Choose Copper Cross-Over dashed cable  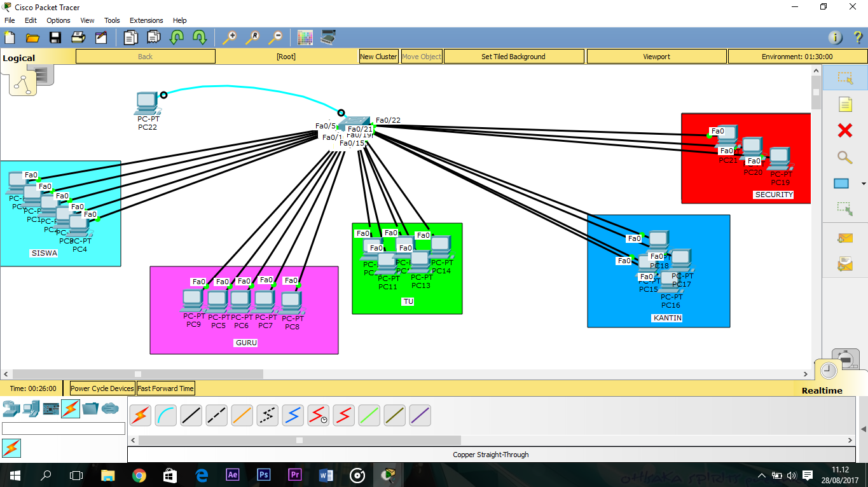coord(217,416)
